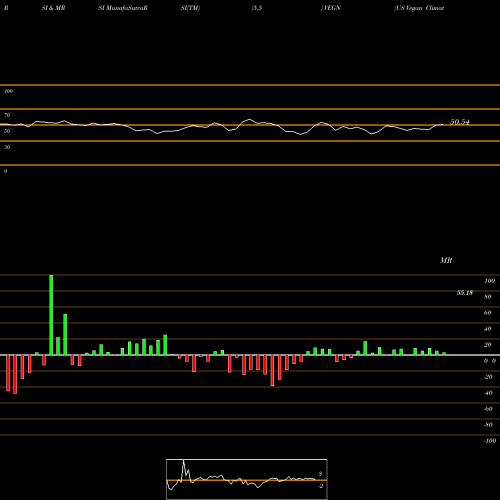Click the RSI value label 50.54
The width and height of the screenshot is (500, 500).
460,122
